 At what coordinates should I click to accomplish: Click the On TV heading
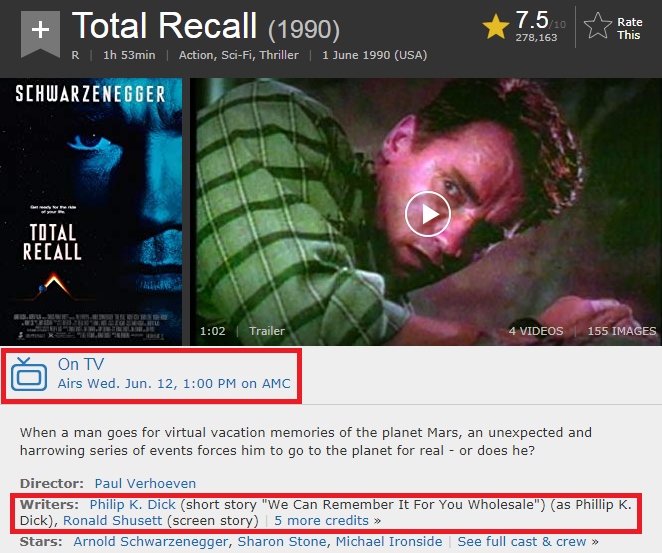point(81,364)
